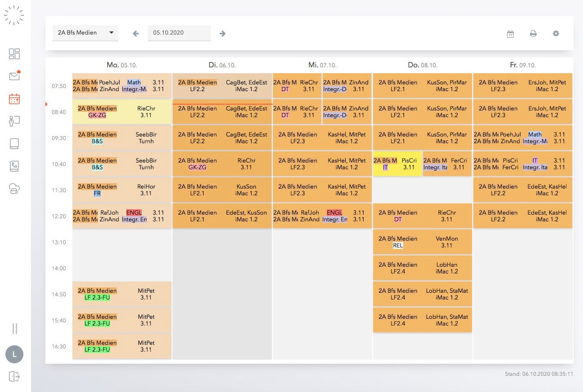Open messages envelope icon with notification dot

coord(14,76)
